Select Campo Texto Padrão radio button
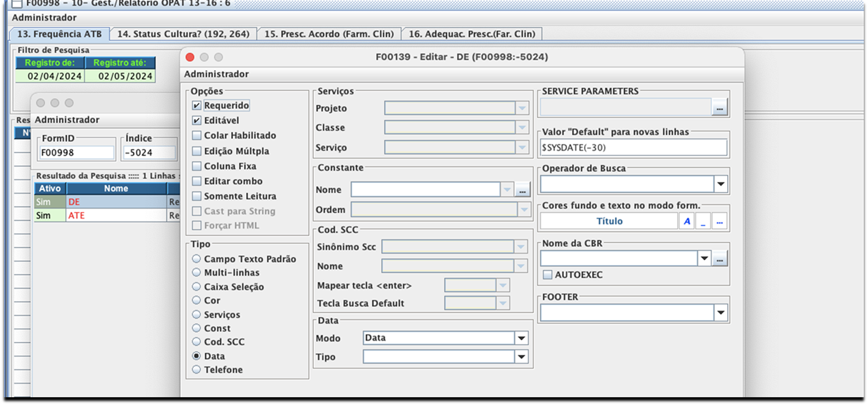Screen dimensions: 868x405 click(x=197, y=259)
